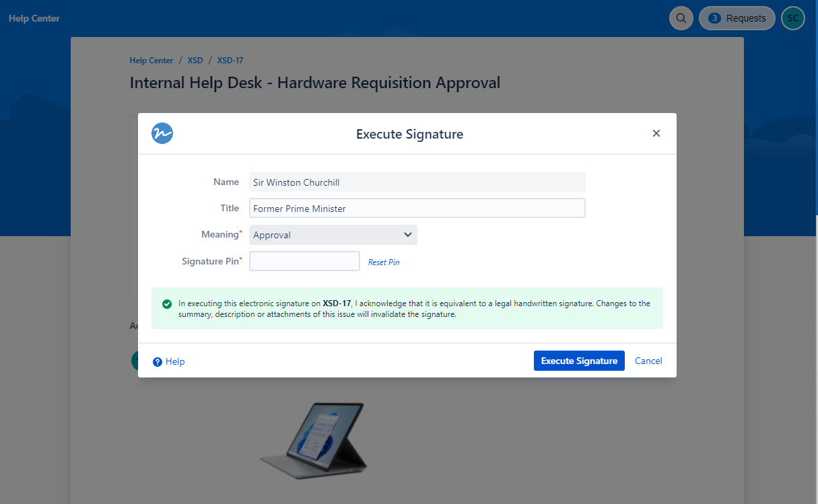Open the Requests button with 3 badge
Viewport: 818px width, 504px height.
click(737, 18)
